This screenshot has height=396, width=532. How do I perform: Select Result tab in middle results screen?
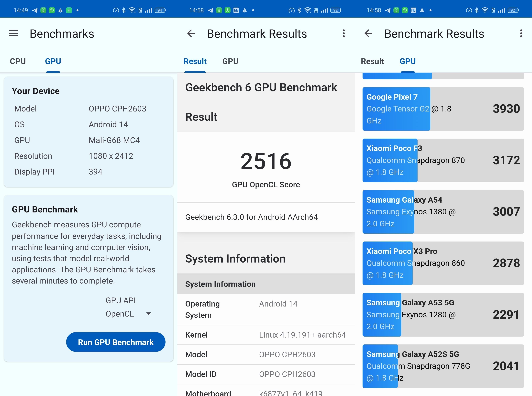[x=195, y=61]
